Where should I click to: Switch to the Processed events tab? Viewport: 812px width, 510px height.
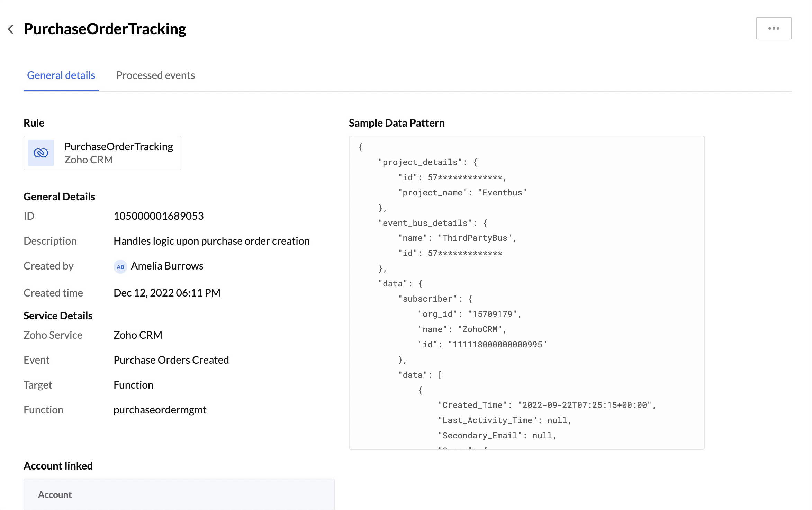156,75
